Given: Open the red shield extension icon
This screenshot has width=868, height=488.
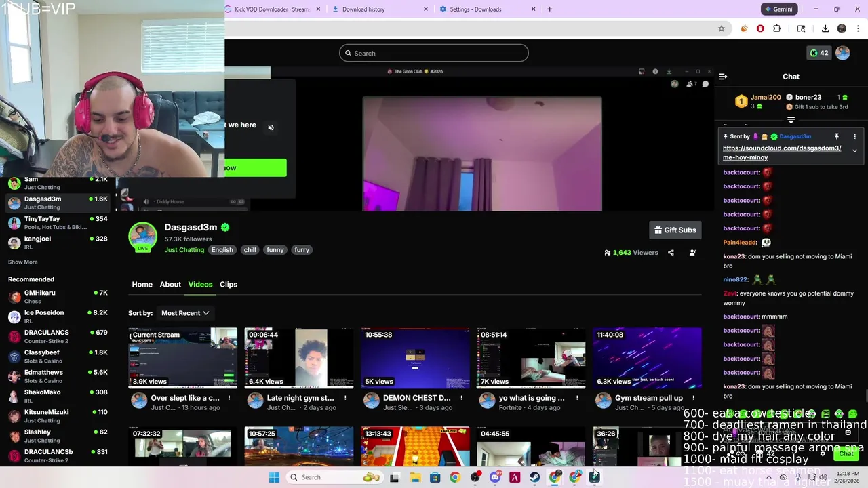Looking at the screenshot, I should 760,28.
